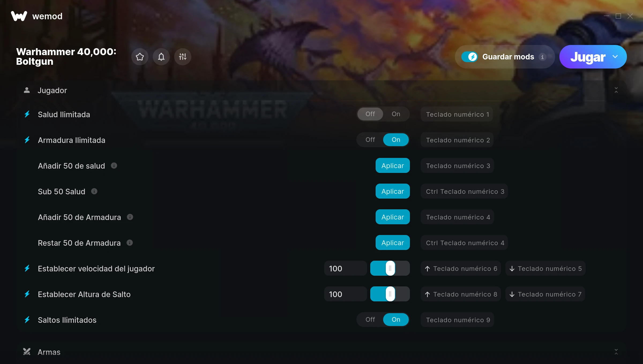Open the mod settings sliders icon

182,57
